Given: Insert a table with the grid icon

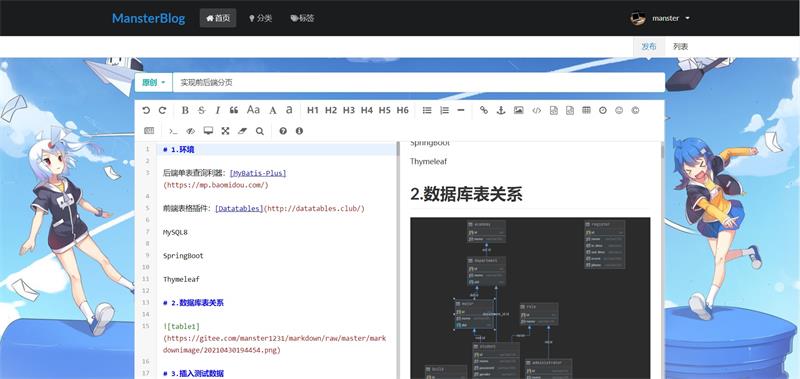Looking at the screenshot, I should pyautogui.click(x=586, y=110).
